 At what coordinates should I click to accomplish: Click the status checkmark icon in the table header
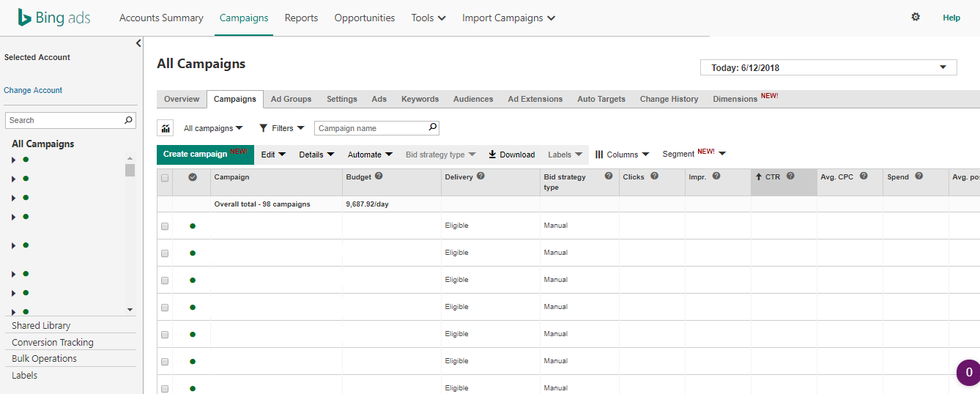coord(193,177)
